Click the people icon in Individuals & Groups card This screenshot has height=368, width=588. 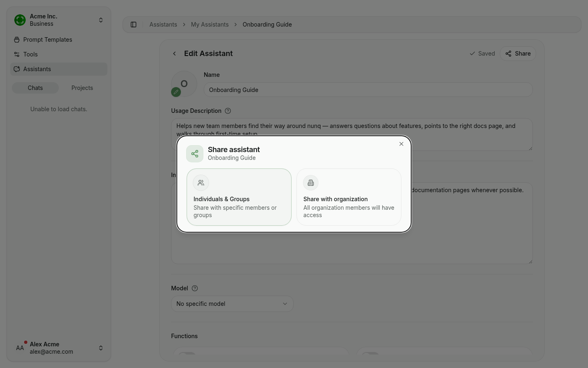[x=201, y=183]
